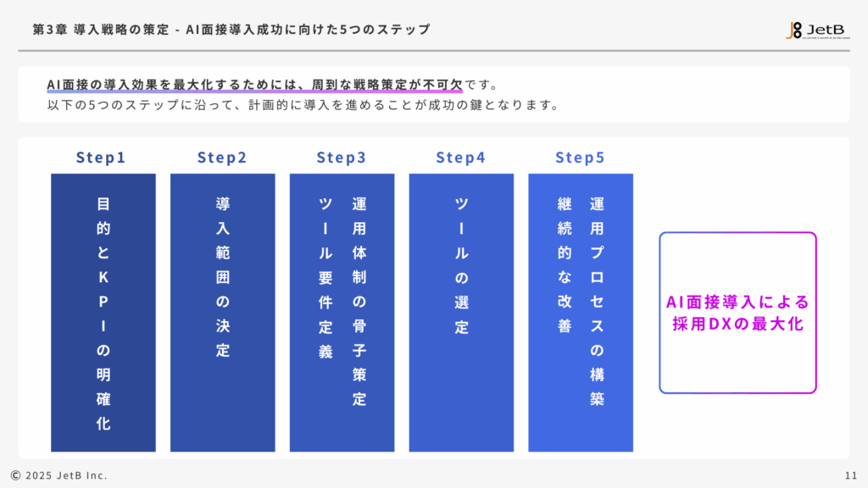The height and width of the screenshot is (488, 868).
Task: Select the Step2 heading label
Action: pyautogui.click(x=222, y=158)
